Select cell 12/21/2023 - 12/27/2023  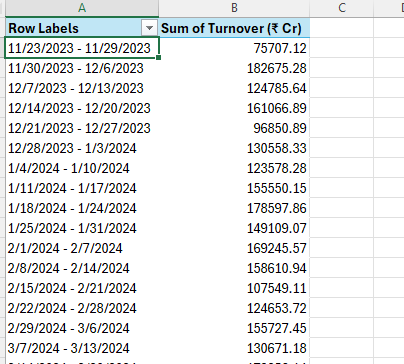(82, 128)
